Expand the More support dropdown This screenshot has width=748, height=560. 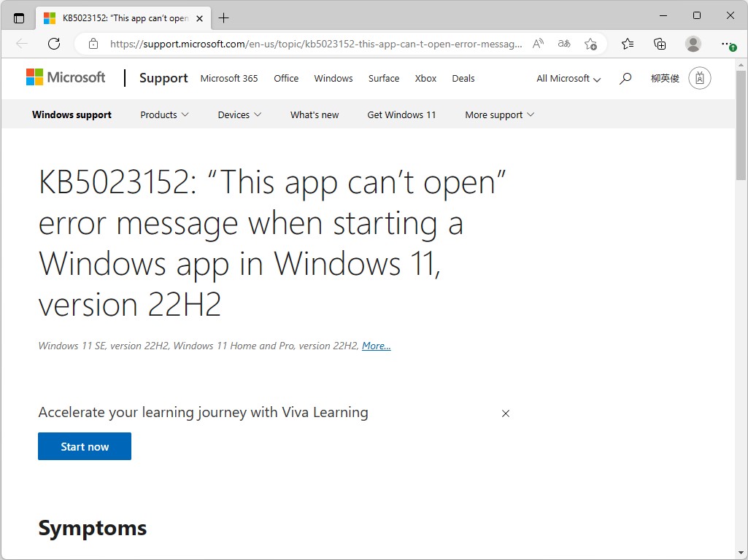tap(499, 115)
